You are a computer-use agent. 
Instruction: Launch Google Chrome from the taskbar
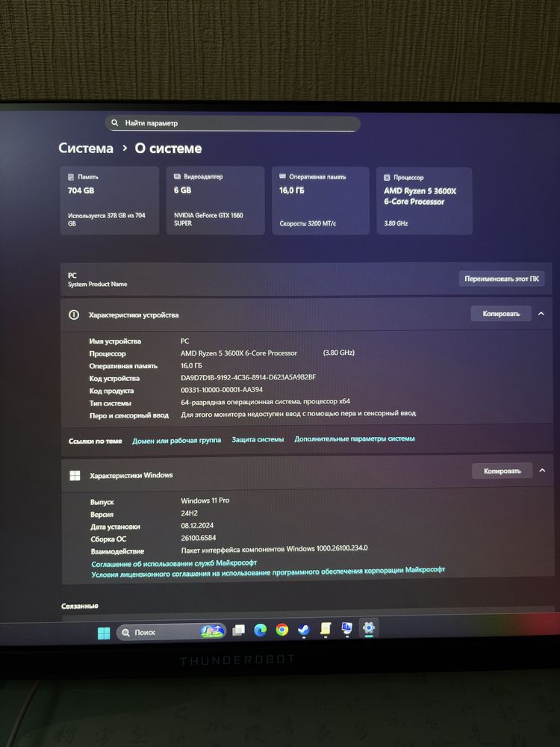(x=282, y=630)
